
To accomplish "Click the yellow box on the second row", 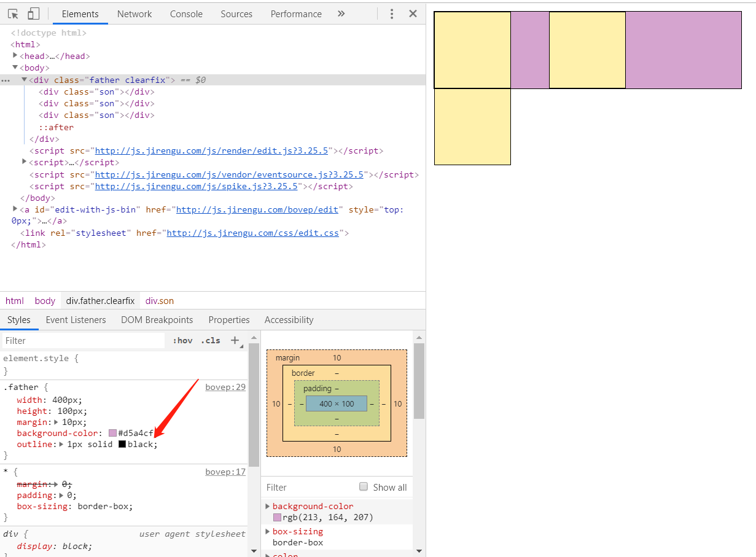I will point(472,127).
